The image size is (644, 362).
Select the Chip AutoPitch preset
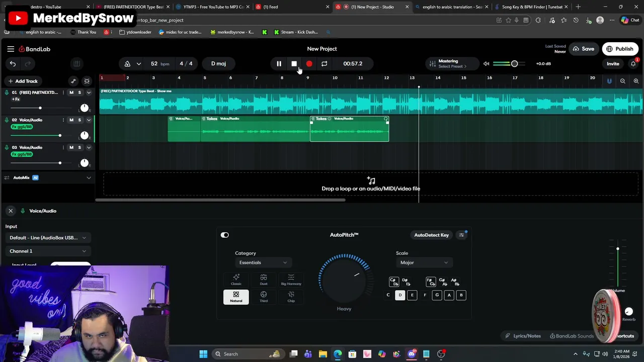click(x=291, y=297)
